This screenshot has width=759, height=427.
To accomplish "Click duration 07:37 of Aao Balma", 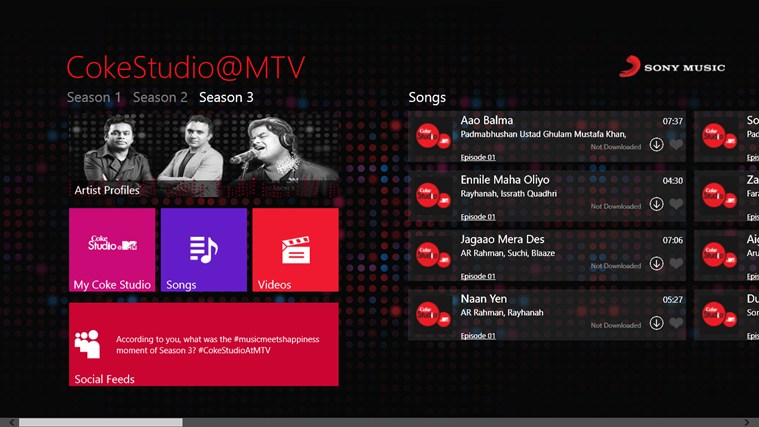I will pyautogui.click(x=672, y=121).
